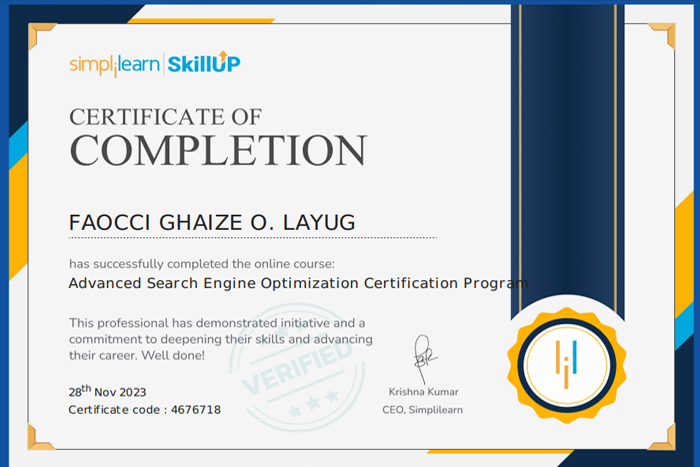Click the bottom-left gold corner ornament
This screenshot has height=467, width=700.
[40, 435]
